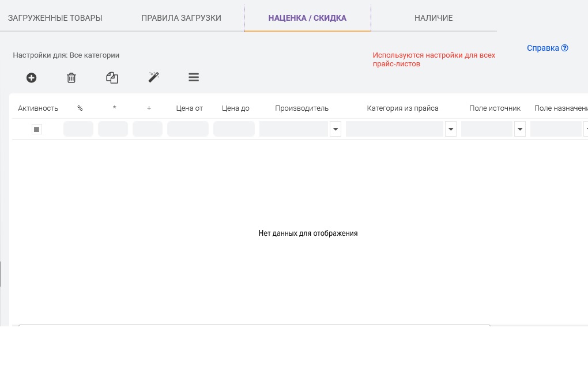Add a new markup rule with plus icon
Viewport: 588px width, 369px height.
(x=32, y=78)
